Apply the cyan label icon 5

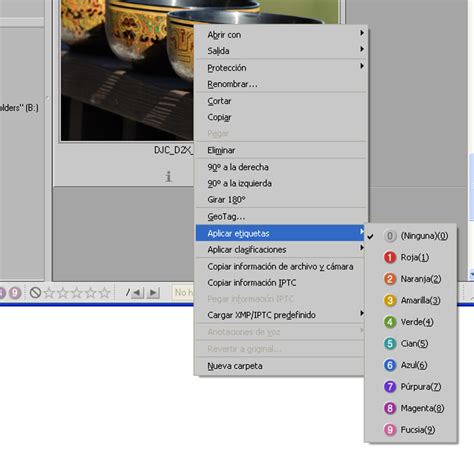(x=390, y=344)
